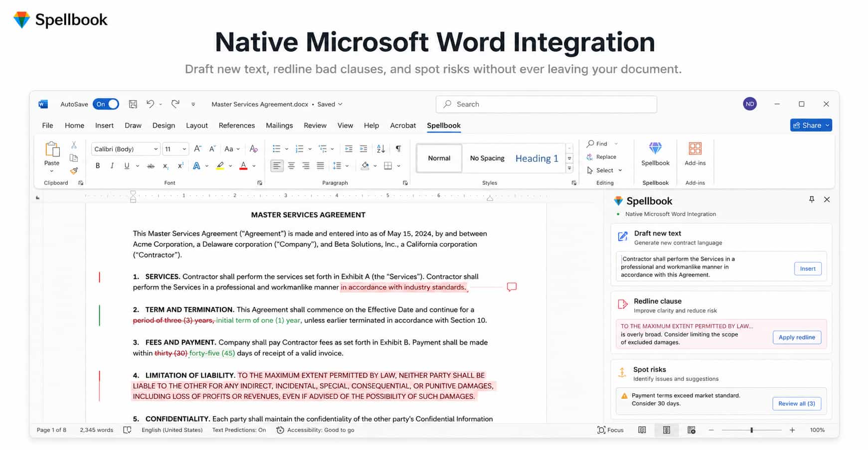This screenshot has width=868, height=450.
Task: Click the Apply redline button
Action: (797, 337)
